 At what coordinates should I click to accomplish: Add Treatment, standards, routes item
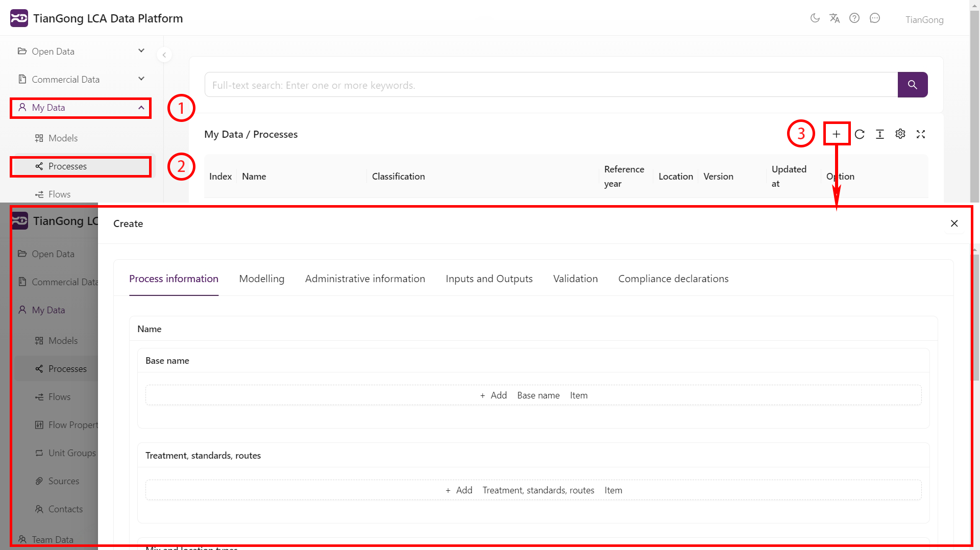533,490
